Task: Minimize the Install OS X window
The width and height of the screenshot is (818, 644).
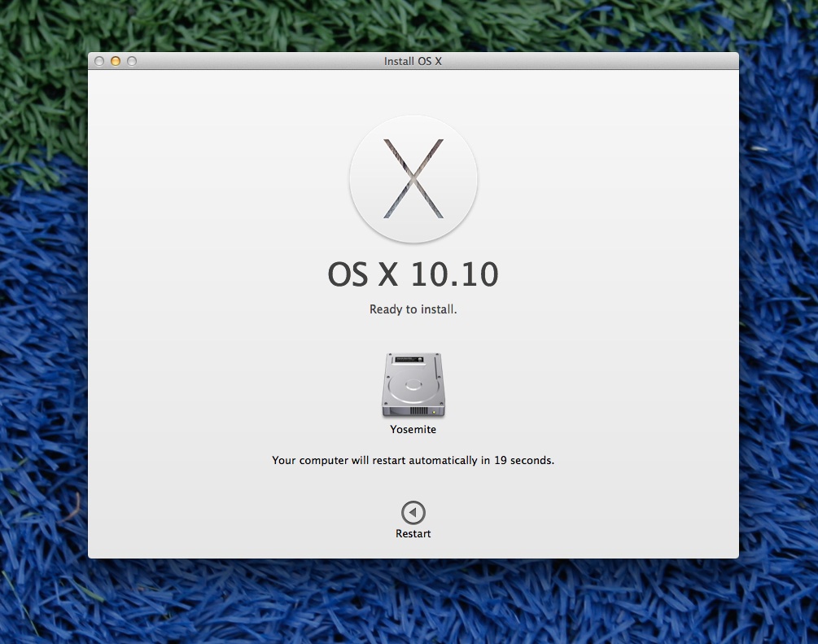Action: [116, 61]
